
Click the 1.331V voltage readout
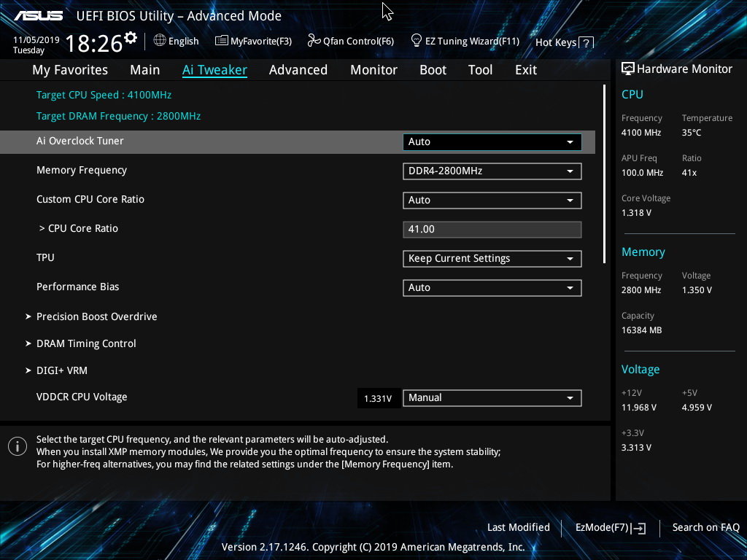(378, 399)
